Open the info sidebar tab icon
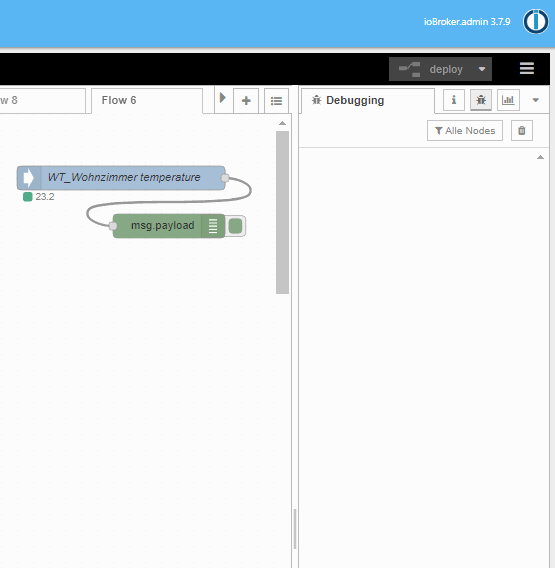555x568 pixels. (454, 100)
